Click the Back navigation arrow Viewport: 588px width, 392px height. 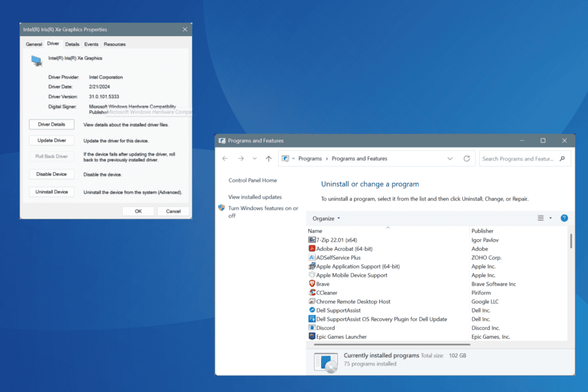(x=225, y=159)
